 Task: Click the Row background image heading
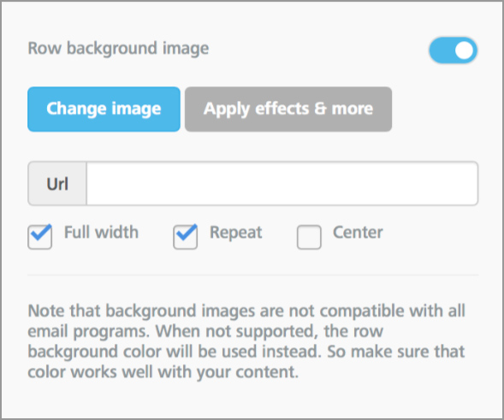[119, 49]
